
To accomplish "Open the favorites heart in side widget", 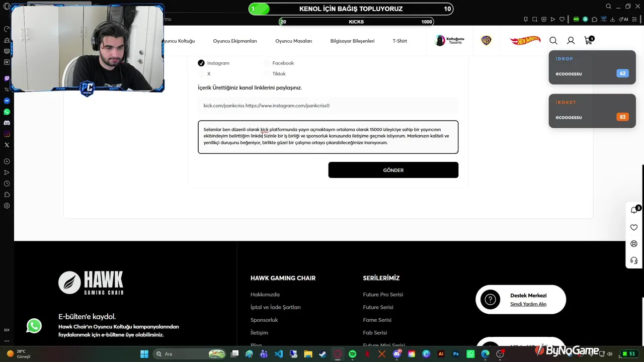I will pos(634,227).
